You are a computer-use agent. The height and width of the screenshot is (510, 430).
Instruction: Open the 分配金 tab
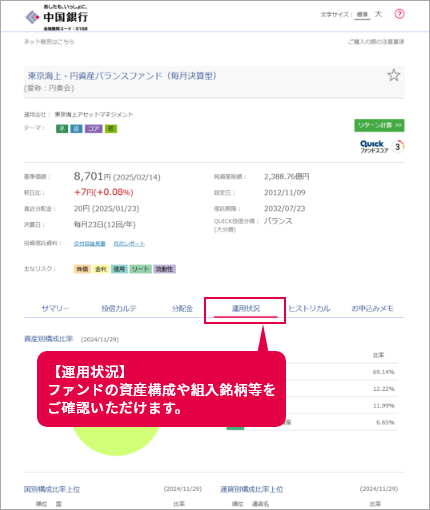(182, 308)
